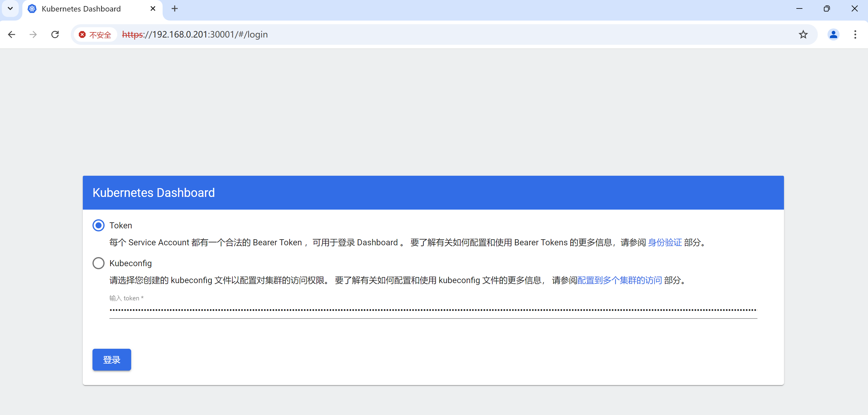This screenshot has width=868, height=415.
Task: Open a new tab with plus icon
Action: pos(175,9)
